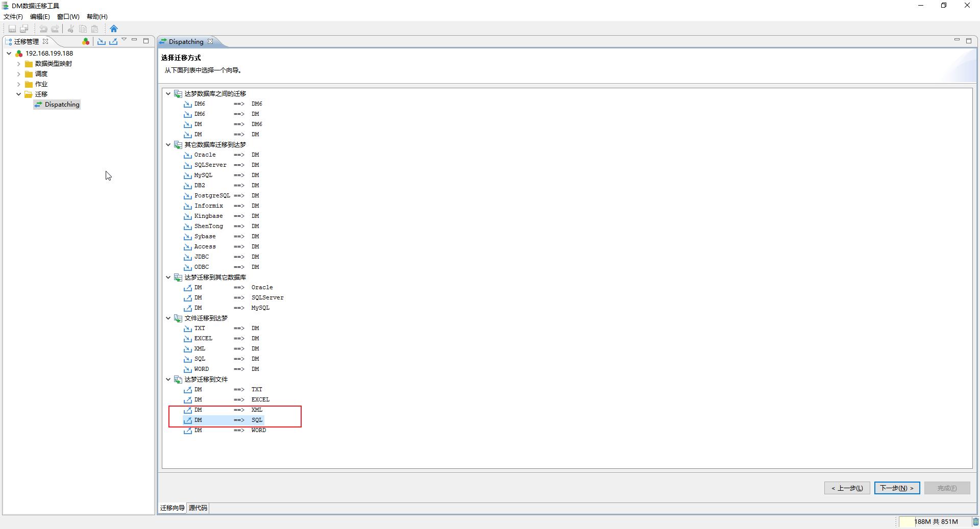The height and width of the screenshot is (529, 980).
Task: Select the DM6 ==> DM6 wizard
Action: pos(223,104)
